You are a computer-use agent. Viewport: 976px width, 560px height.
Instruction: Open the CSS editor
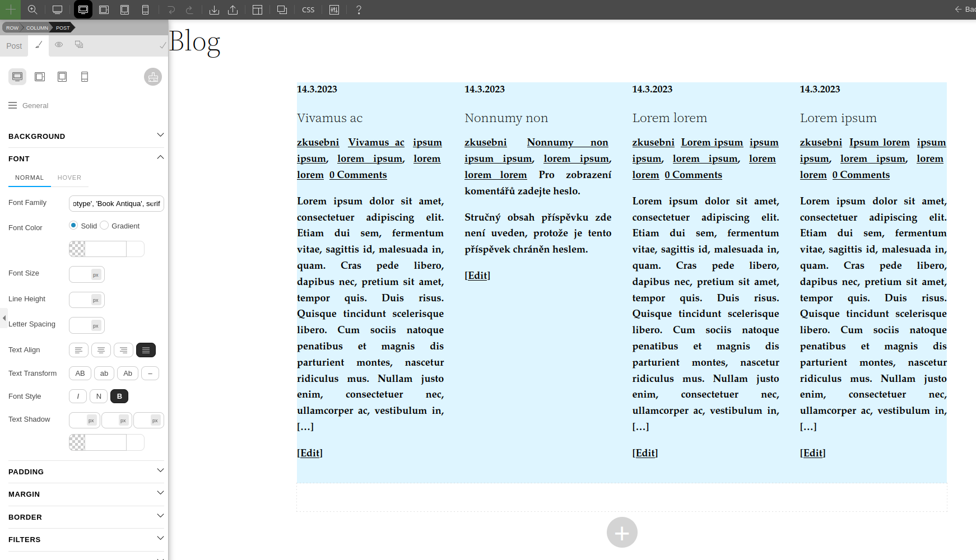pyautogui.click(x=308, y=10)
